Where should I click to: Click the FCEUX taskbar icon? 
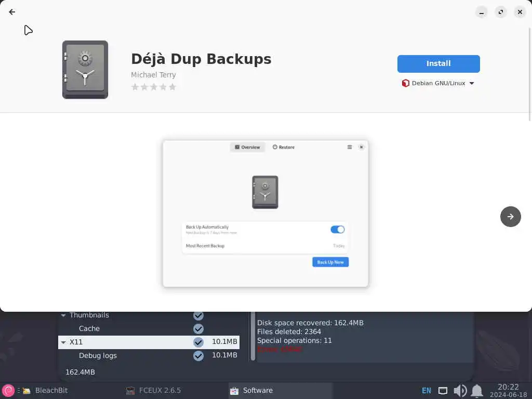130,391
